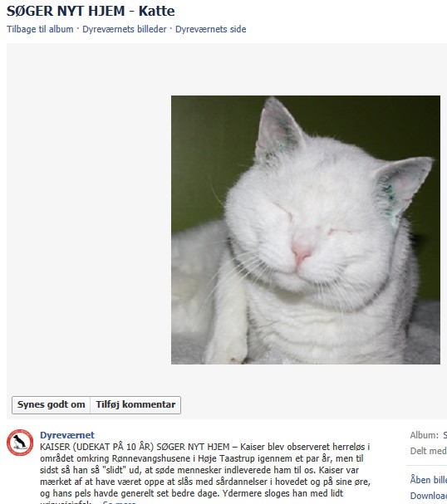
Task: Go back via 'Tilbage til album'
Action: click(x=40, y=29)
